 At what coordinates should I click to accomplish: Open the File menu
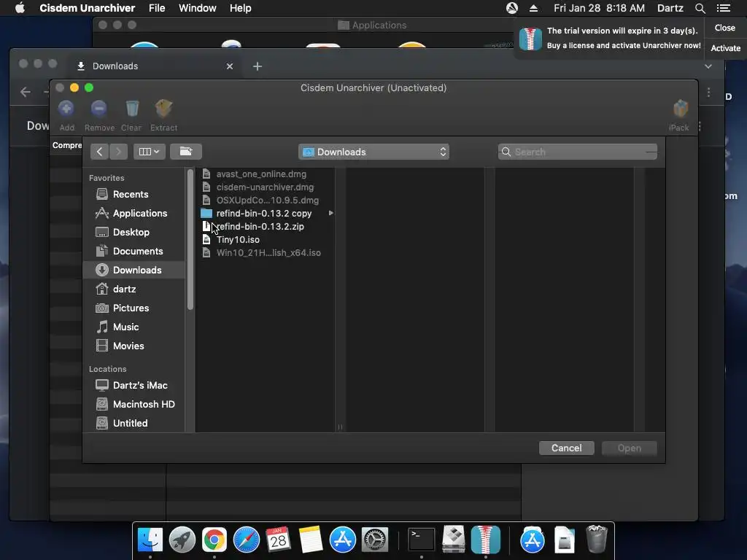click(x=157, y=8)
